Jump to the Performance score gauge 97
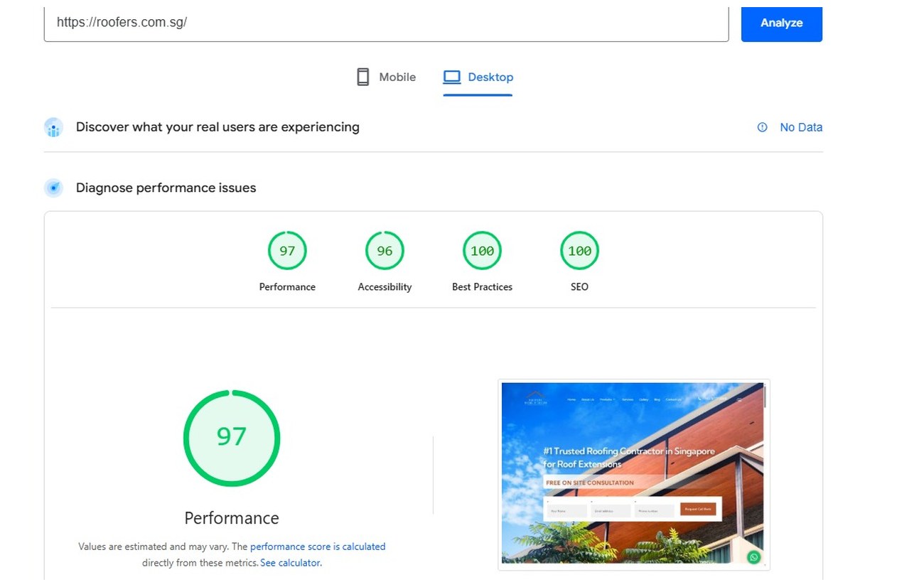This screenshot has height=587, width=924. click(287, 251)
